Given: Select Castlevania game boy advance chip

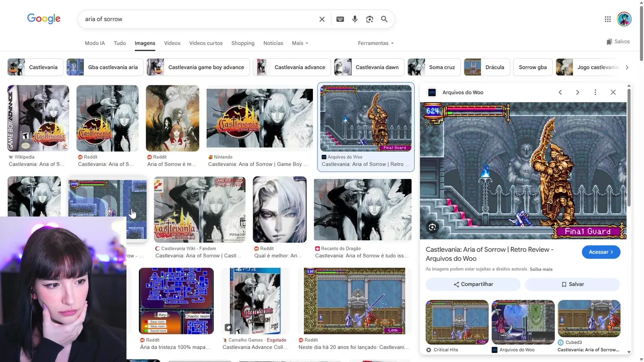Looking at the screenshot, I should 198,67.
